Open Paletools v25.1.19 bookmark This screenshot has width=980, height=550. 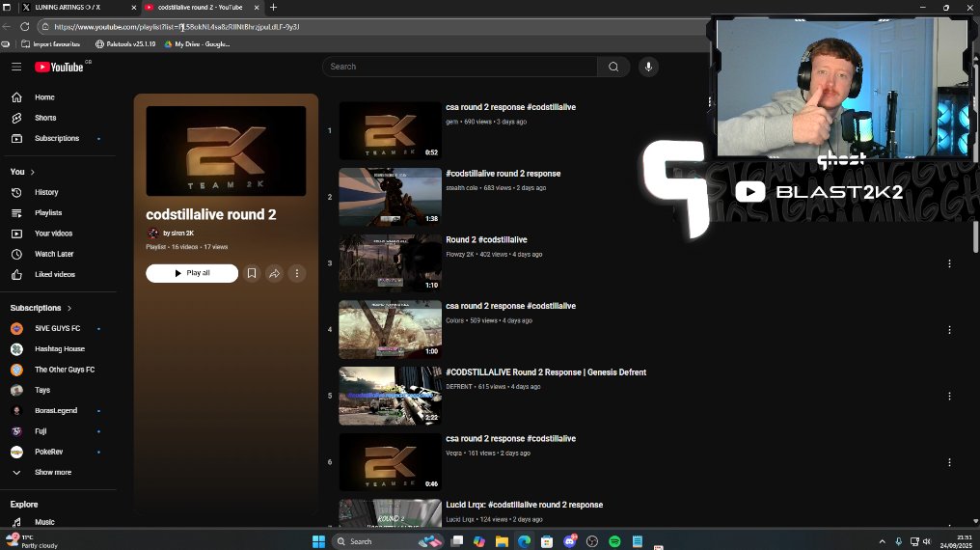[125, 44]
